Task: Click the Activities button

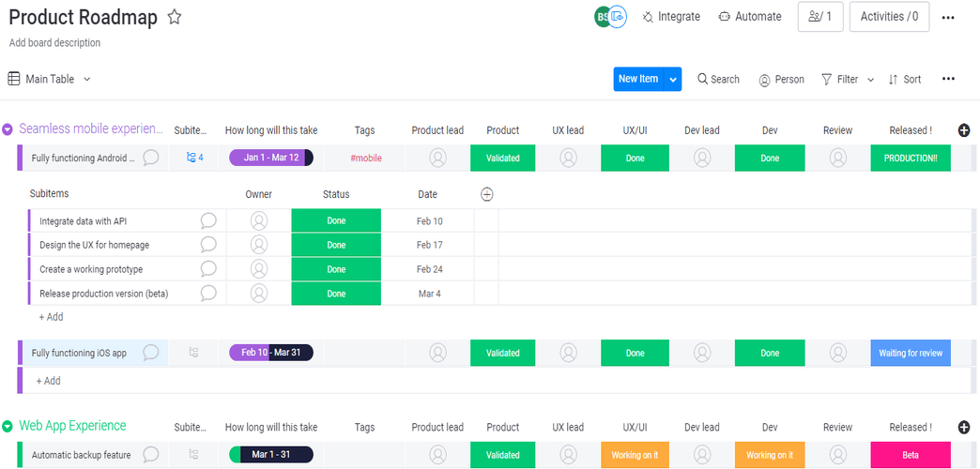Action: click(888, 17)
